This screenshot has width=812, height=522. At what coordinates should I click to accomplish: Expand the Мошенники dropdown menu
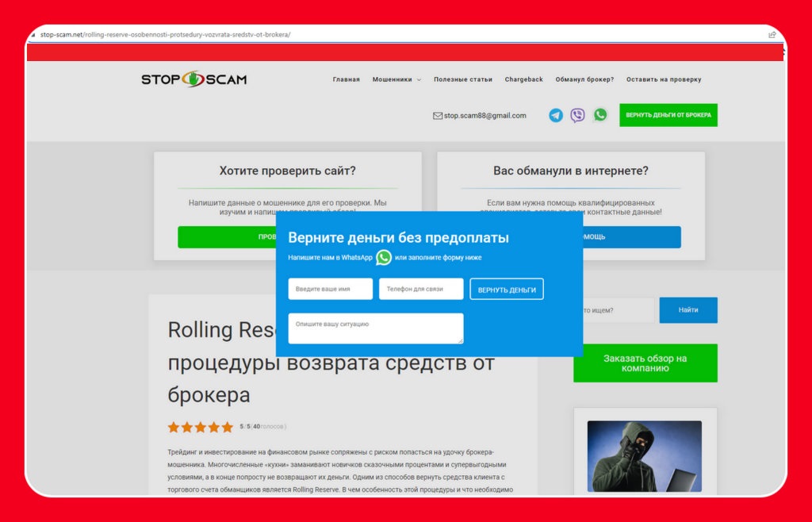pos(396,79)
